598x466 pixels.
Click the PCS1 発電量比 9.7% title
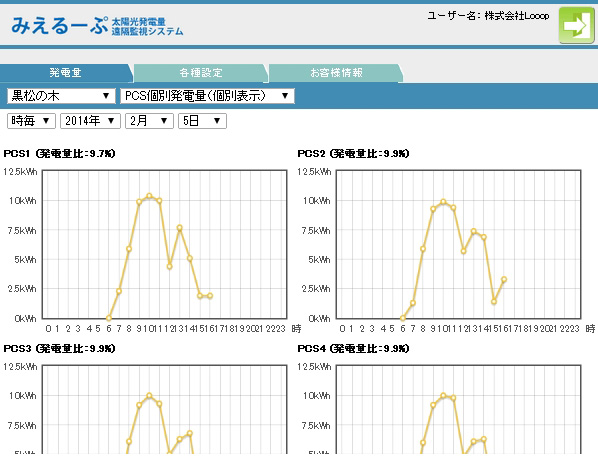59,153
